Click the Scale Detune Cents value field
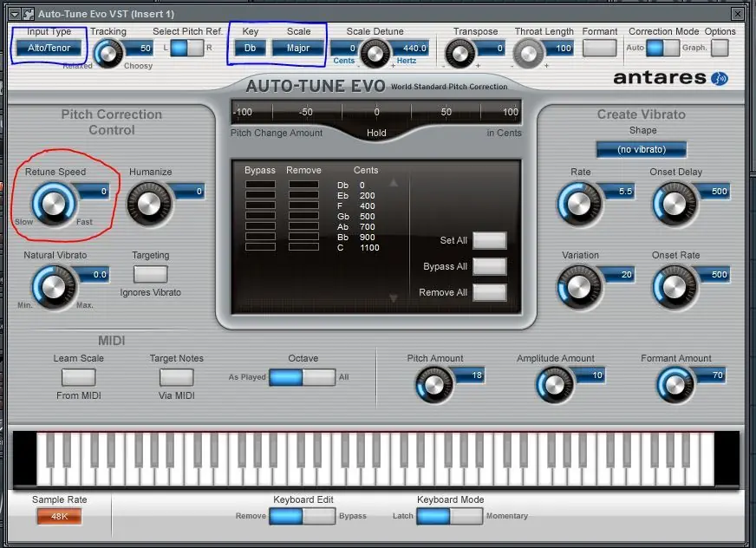The image size is (756, 548). coord(344,49)
